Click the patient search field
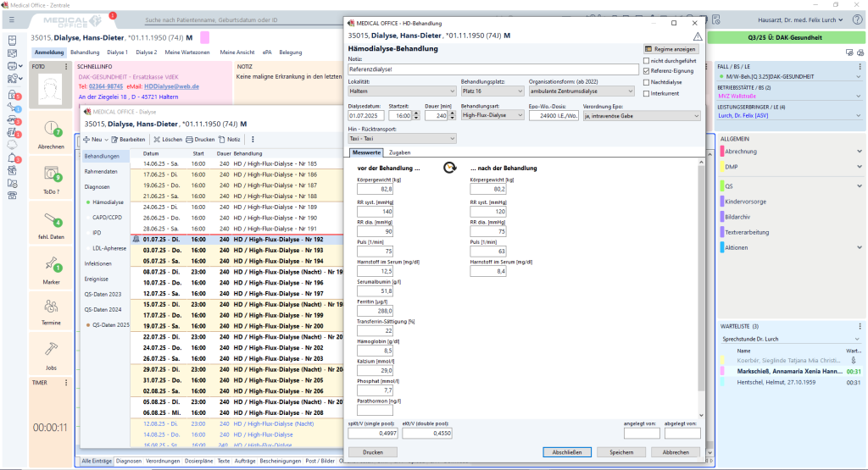This screenshot has height=470, width=868. (x=242, y=20)
